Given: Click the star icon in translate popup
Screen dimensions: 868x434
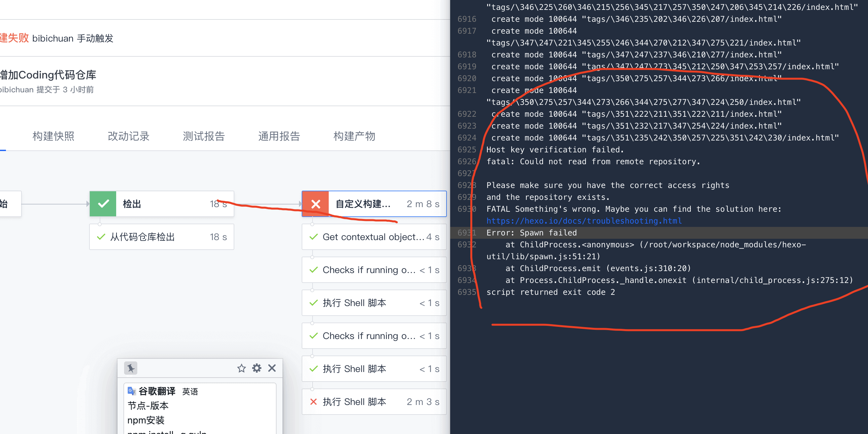Looking at the screenshot, I should pyautogui.click(x=241, y=368).
